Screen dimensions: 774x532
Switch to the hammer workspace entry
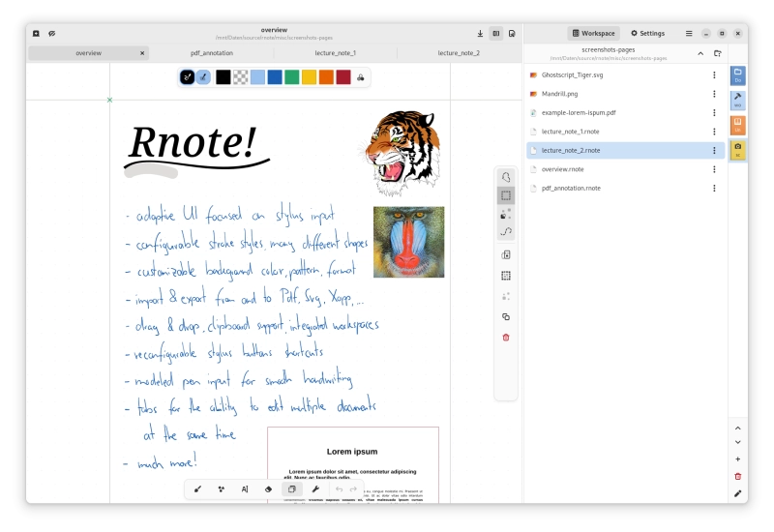click(738, 101)
